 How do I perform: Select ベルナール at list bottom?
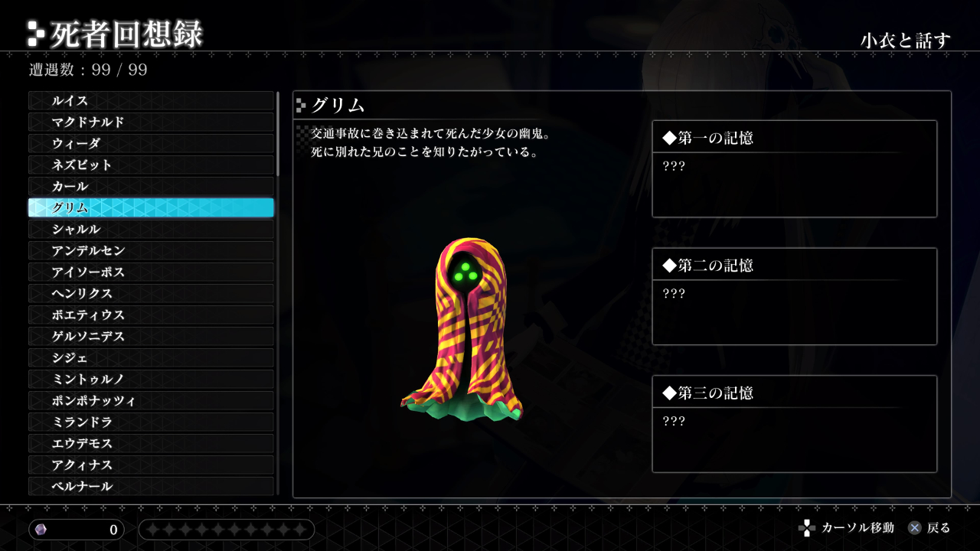pyautogui.click(x=151, y=487)
